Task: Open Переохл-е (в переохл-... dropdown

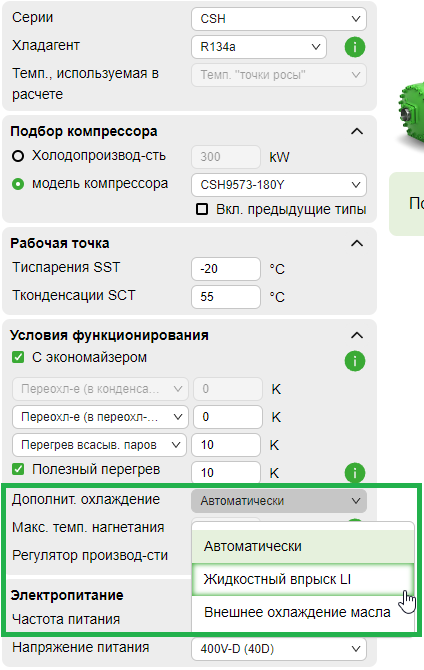Action: tap(100, 417)
